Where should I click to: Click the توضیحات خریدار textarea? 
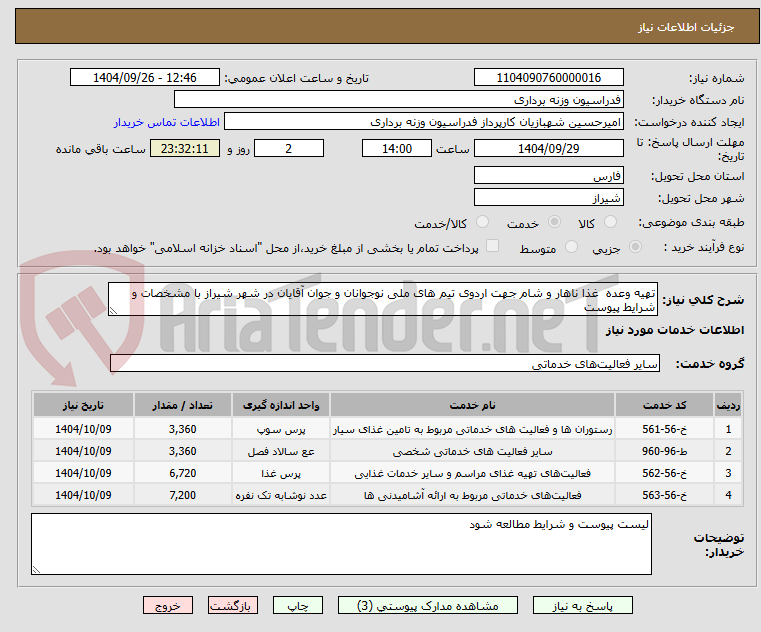(341, 544)
